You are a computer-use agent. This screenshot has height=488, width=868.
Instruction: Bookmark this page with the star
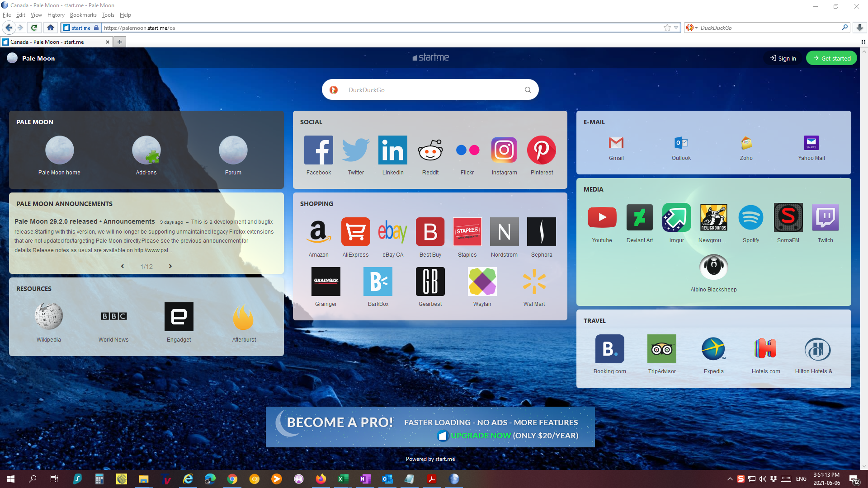click(667, 28)
